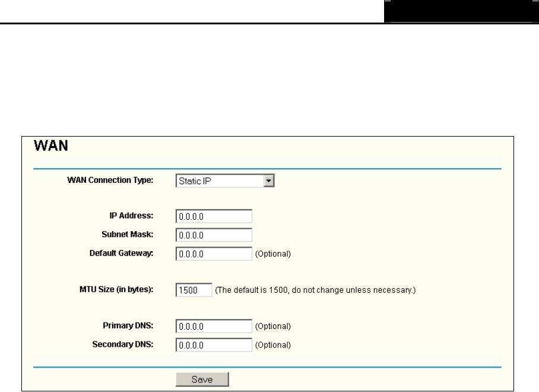The width and height of the screenshot is (539, 392).
Task: Click the Subnet Mask input field
Action: [214, 235]
